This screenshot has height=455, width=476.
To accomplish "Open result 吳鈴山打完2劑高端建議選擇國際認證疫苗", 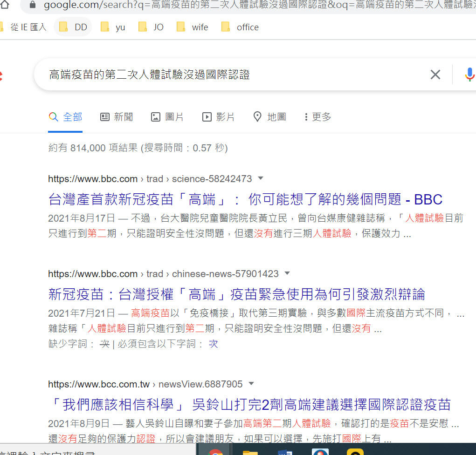I will click(x=249, y=405).
